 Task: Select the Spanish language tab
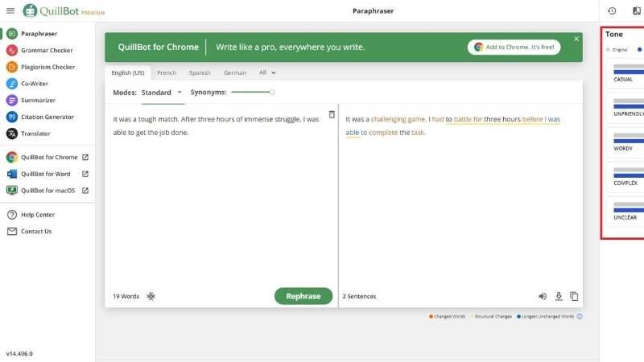(200, 72)
